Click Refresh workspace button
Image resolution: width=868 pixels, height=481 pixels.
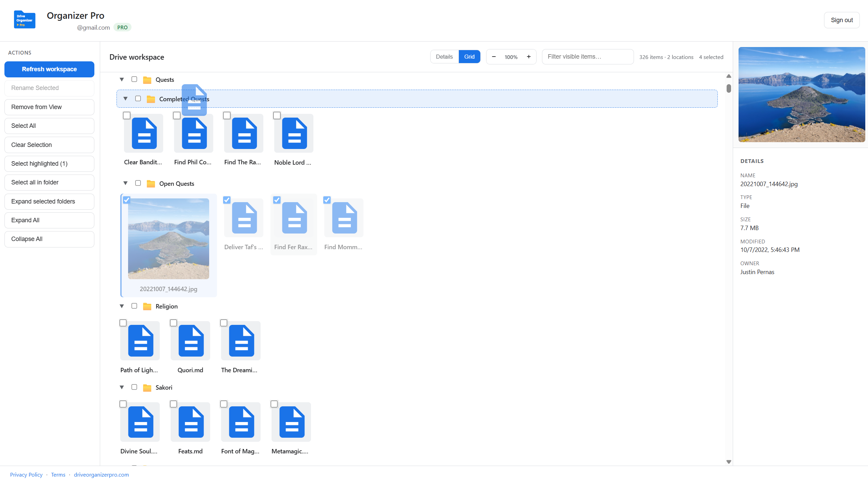pos(49,69)
